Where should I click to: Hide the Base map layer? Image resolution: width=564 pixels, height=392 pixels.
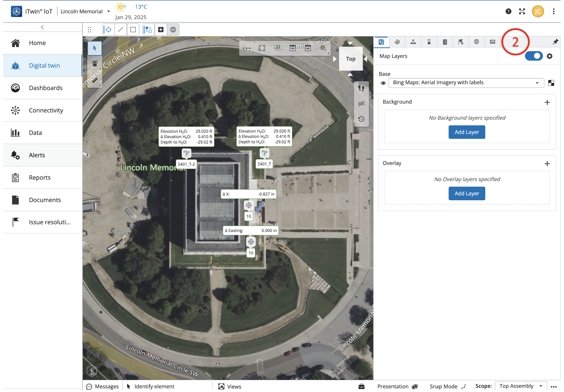point(383,83)
